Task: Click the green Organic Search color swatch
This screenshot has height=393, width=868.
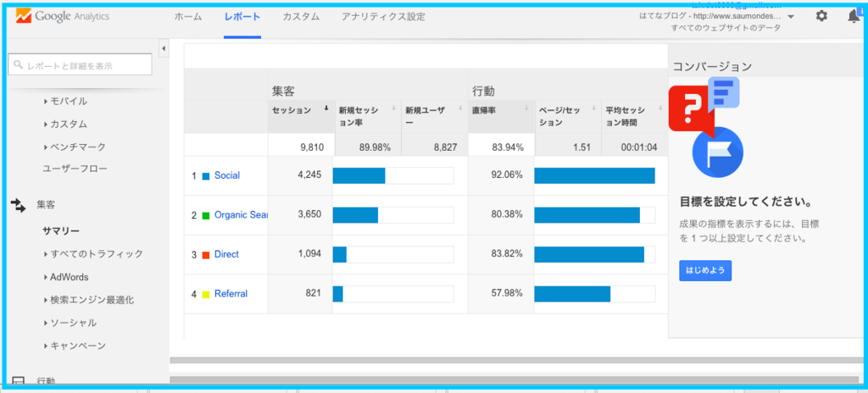Action: coord(206,215)
